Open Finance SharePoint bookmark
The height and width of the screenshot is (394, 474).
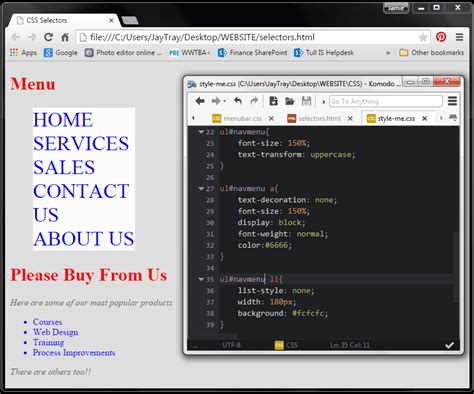click(252, 53)
